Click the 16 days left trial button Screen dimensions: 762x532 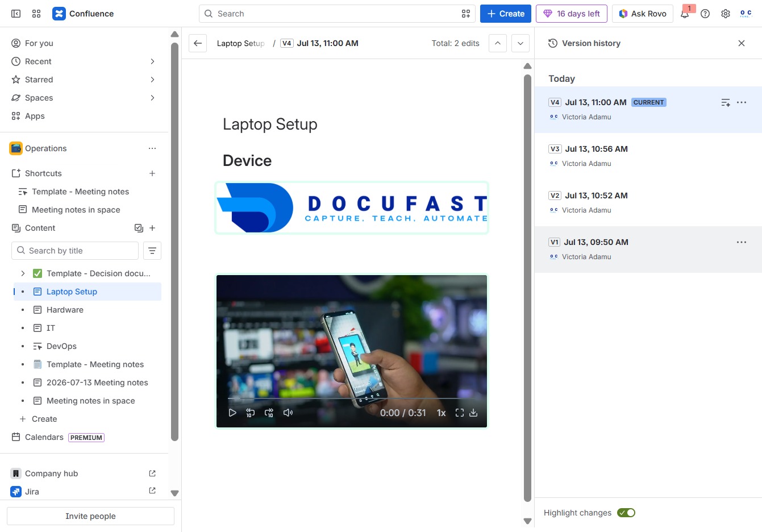pyautogui.click(x=572, y=14)
